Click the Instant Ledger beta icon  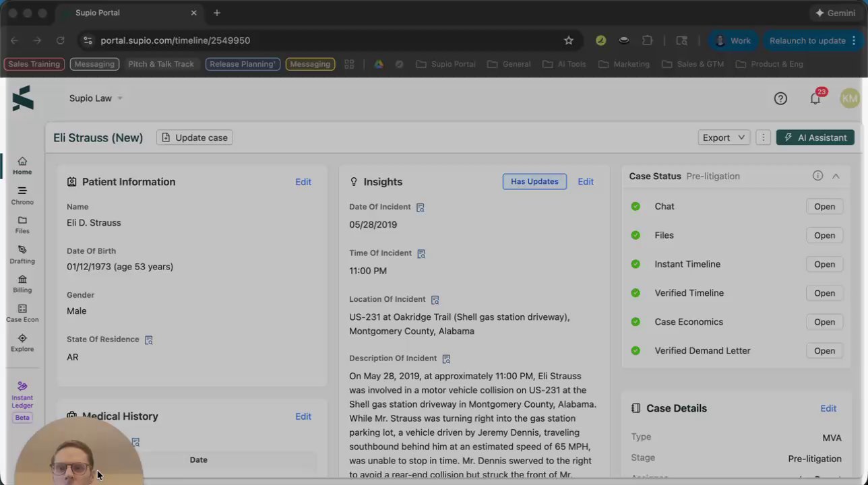[x=22, y=397]
